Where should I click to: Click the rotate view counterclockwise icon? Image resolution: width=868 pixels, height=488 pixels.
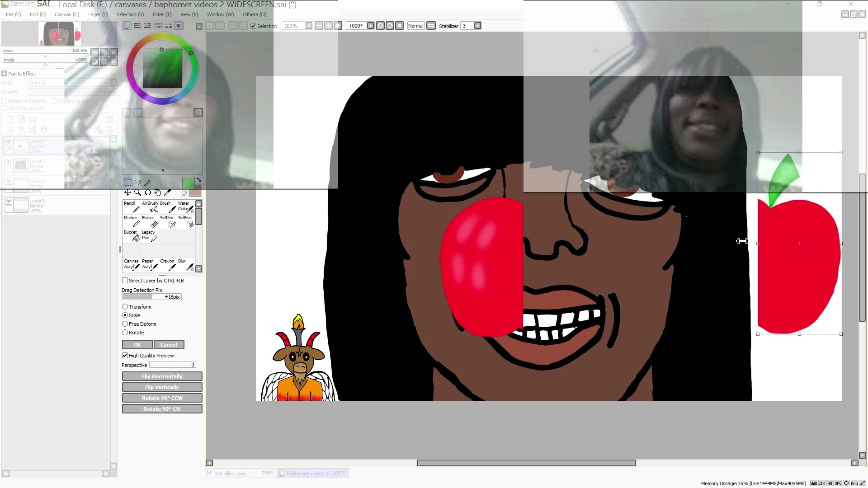[x=380, y=26]
